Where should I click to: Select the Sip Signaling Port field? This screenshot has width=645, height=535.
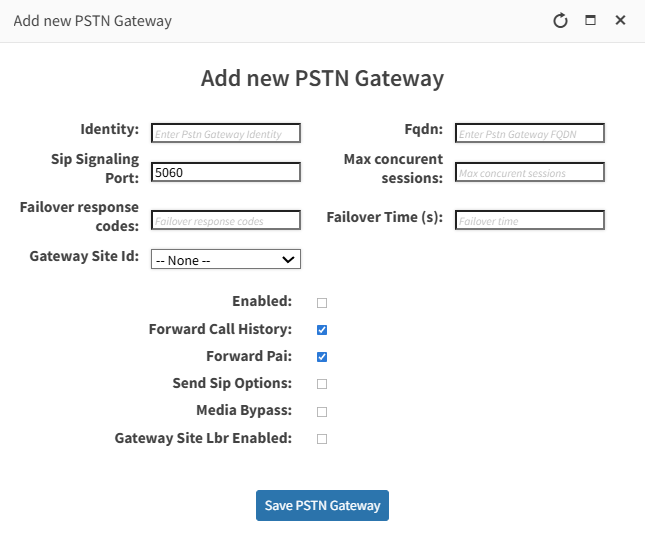(x=226, y=172)
